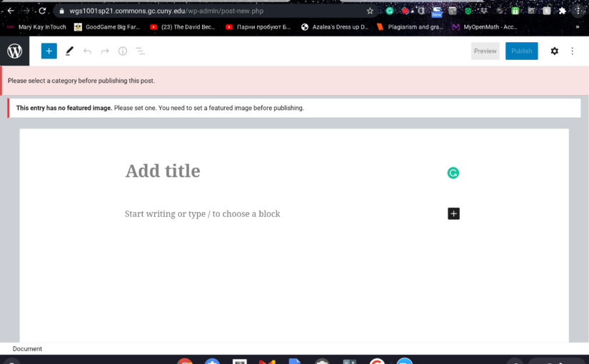589x364 pixels.
Task: Click the Dropbox extension icon
Action: pyautogui.click(x=484, y=11)
